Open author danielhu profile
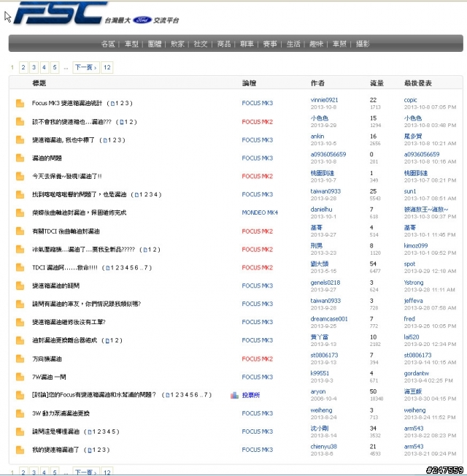 click(x=321, y=210)
